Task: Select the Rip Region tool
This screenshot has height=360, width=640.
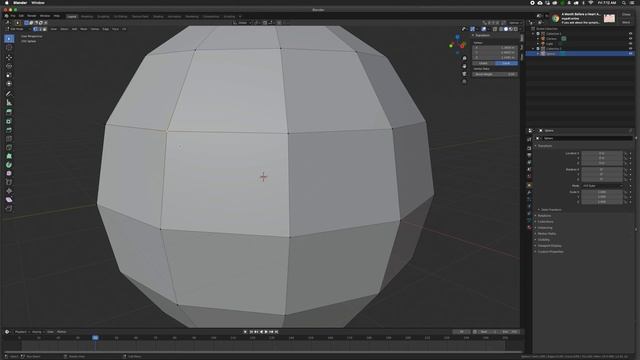Action: pos(9,209)
